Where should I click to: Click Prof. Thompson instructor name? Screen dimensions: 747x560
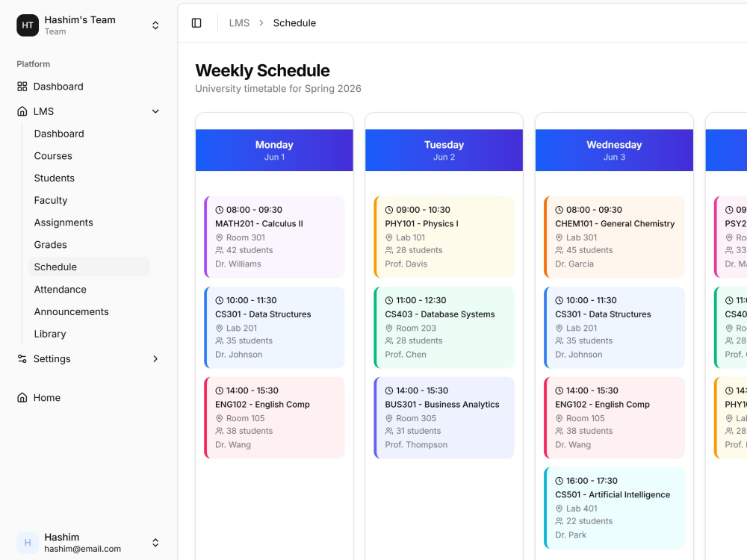pos(416,445)
